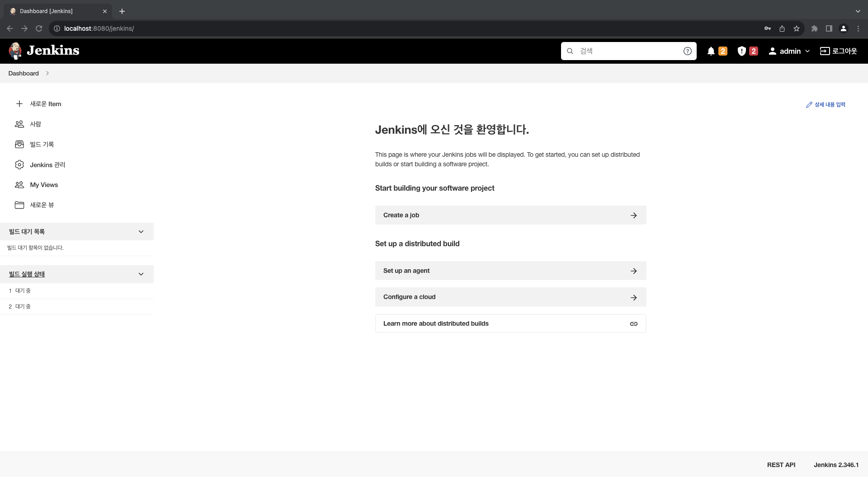Viewport: 868px width, 477px height.
Task: Open the admin user dropdown chevron
Action: [807, 51]
